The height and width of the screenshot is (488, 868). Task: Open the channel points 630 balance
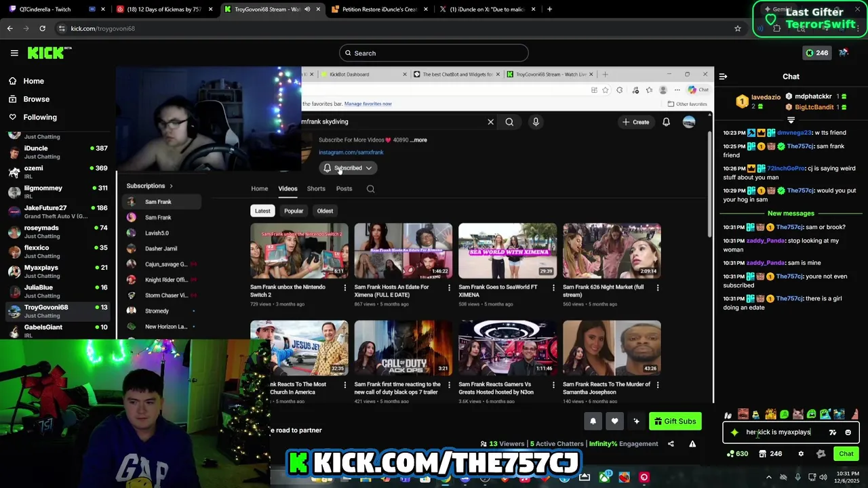(737, 454)
